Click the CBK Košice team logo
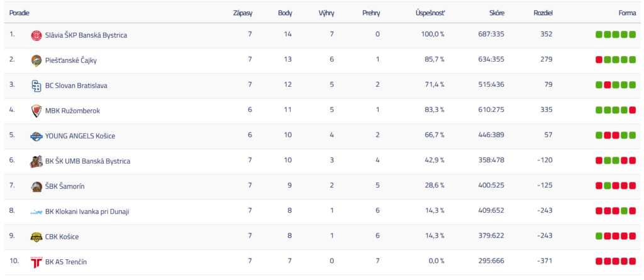The height and width of the screenshot is (280, 644). 36,237
